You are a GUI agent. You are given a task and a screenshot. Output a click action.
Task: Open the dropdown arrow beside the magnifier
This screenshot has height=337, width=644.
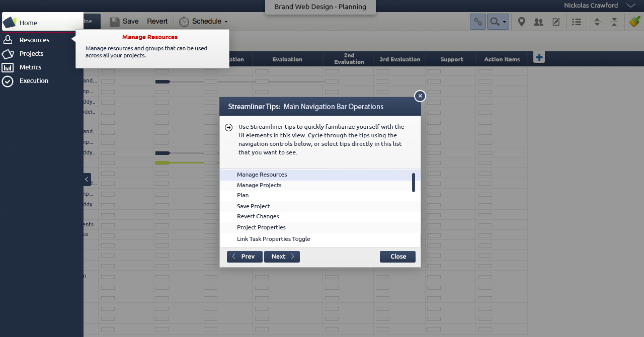[505, 22]
